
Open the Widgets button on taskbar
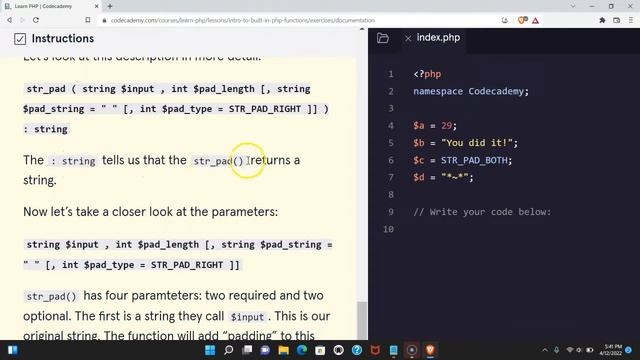(x=12, y=350)
